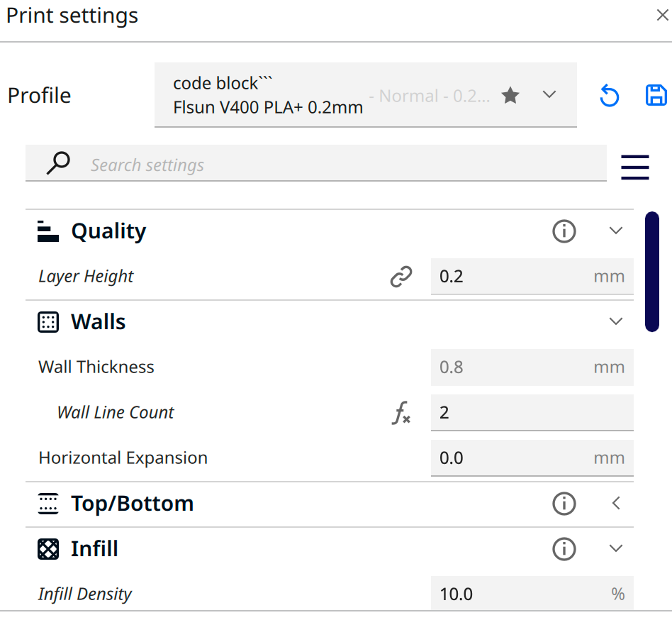Click the info icon next to Top/Bottom

pos(564,504)
